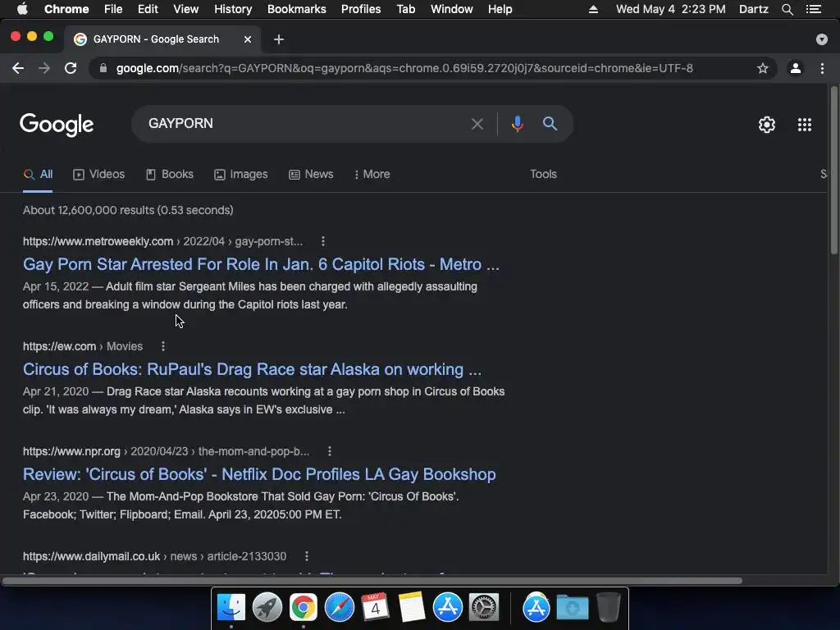View the site security lock icon

pos(103,68)
